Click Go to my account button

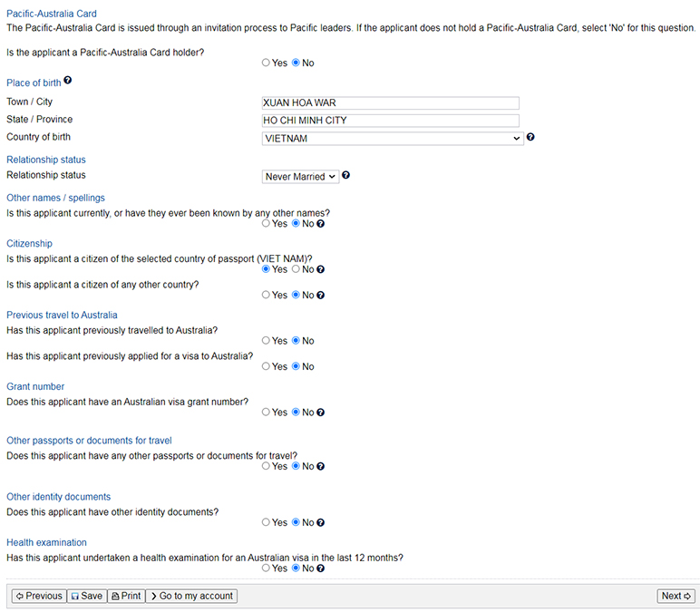191,597
